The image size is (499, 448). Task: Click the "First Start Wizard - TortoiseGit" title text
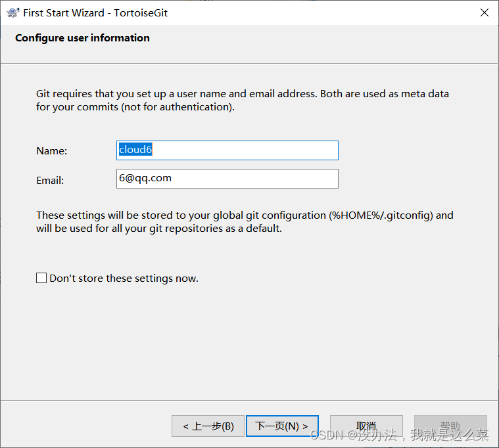coord(95,12)
